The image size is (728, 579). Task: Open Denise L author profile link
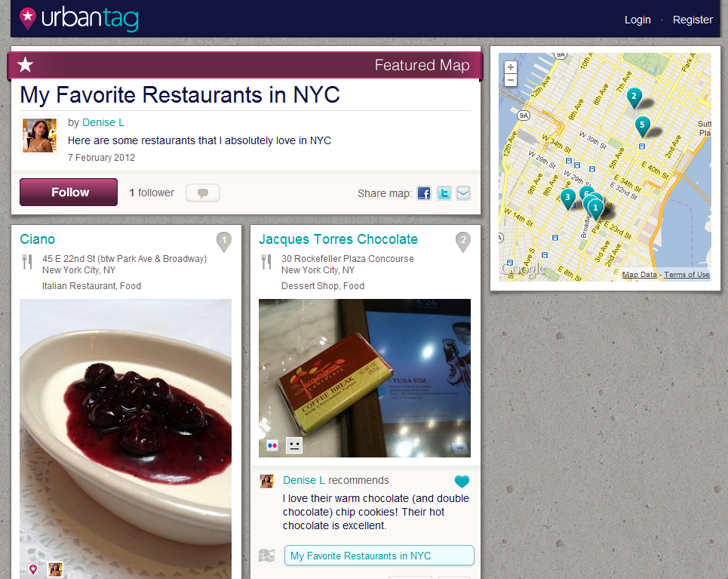(x=103, y=122)
